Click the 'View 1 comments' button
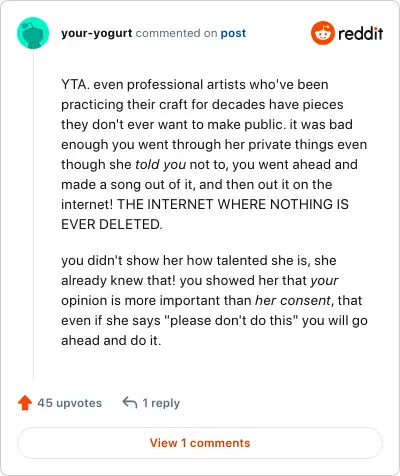The image size is (400, 476). point(200,443)
